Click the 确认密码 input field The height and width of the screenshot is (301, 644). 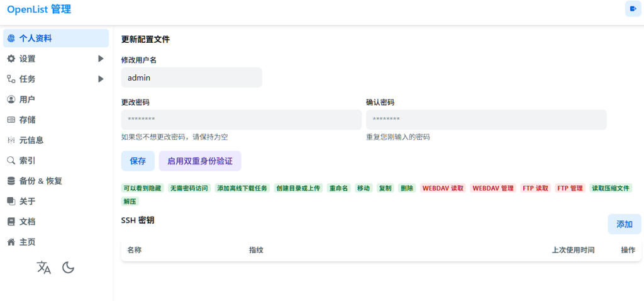point(486,120)
